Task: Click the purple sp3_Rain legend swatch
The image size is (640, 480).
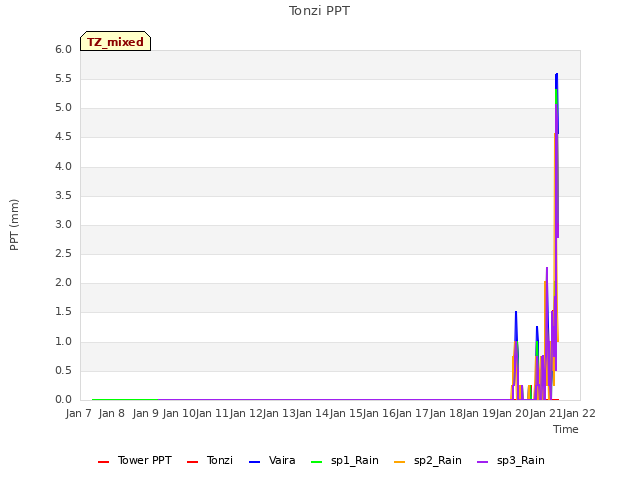Action: click(x=482, y=462)
